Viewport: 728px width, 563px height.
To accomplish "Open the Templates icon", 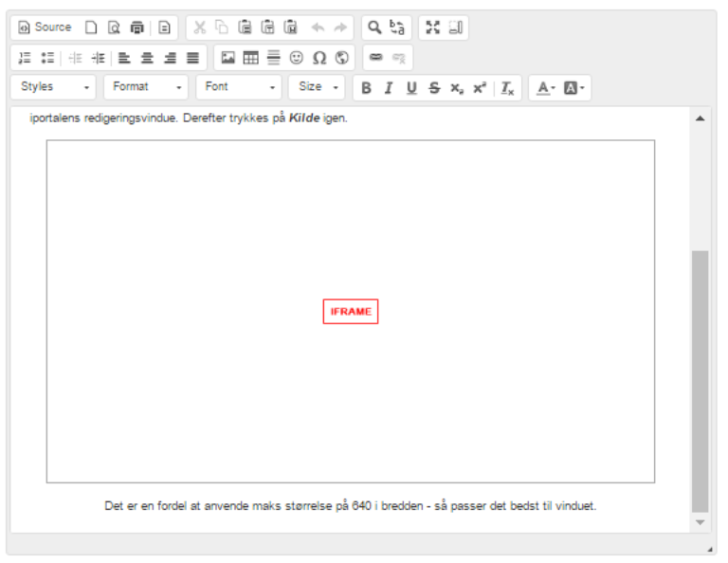I will (x=164, y=27).
